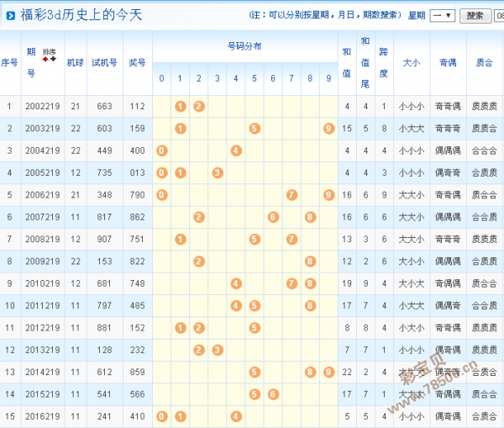504x428 pixels.
Task: Click digit 5 in number distribution header
Action: tap(255, 78)
